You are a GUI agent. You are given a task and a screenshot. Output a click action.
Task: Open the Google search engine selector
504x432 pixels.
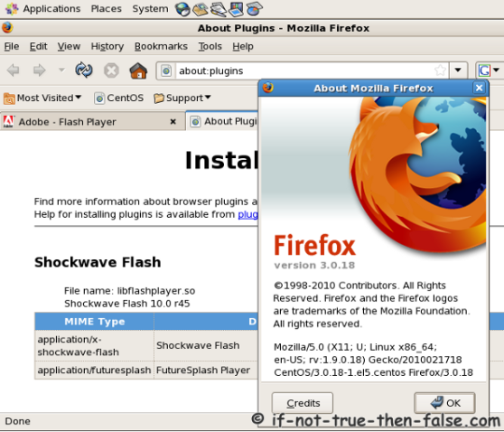tap(488, 70)
